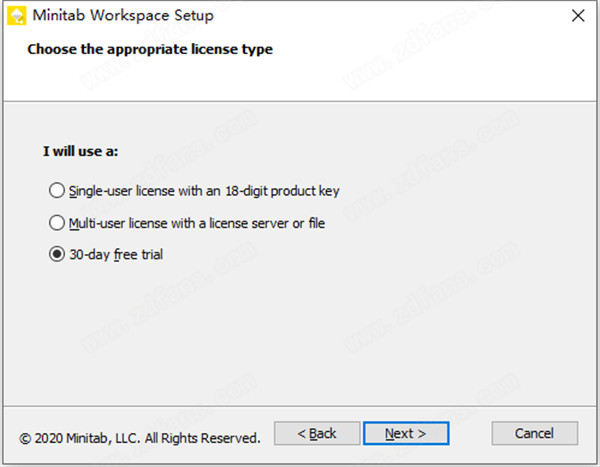Cancel the Minitab Workspace setup
The height and width of the screenshot is (467, 600).
coord(535,433)
